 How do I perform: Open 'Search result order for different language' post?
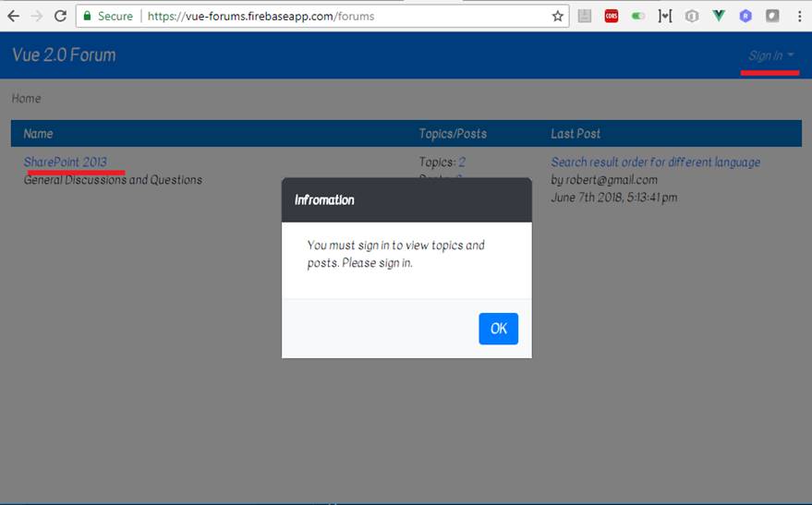[x=656, y=162]
